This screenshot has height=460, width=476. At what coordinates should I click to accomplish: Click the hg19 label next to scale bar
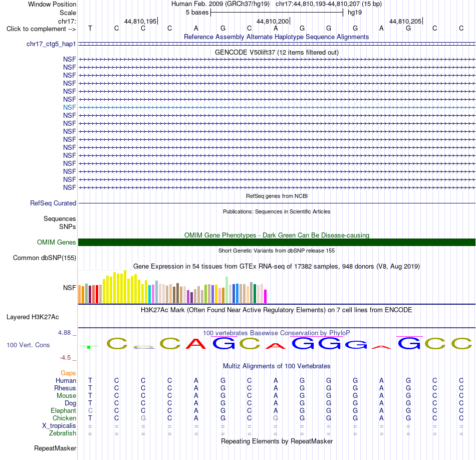355,13
